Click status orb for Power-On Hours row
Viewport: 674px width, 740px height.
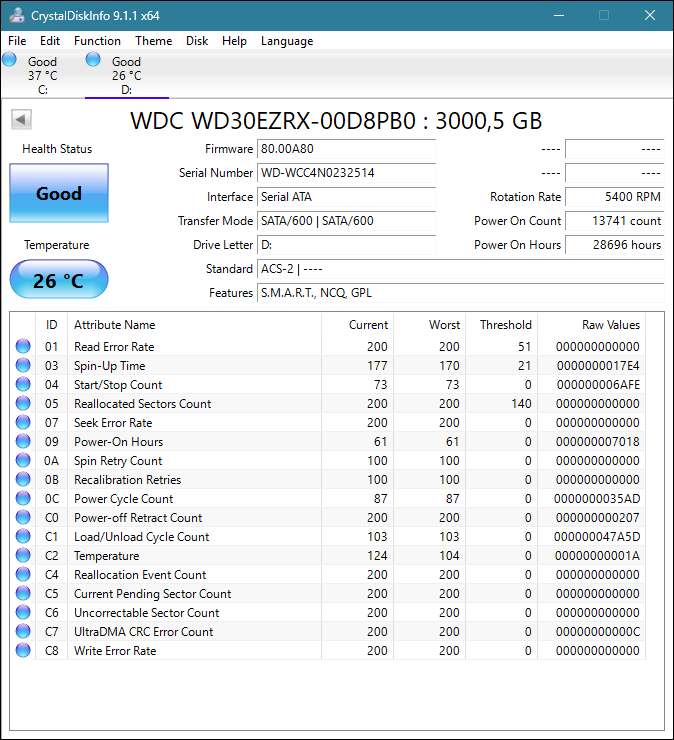coord(23,441)
